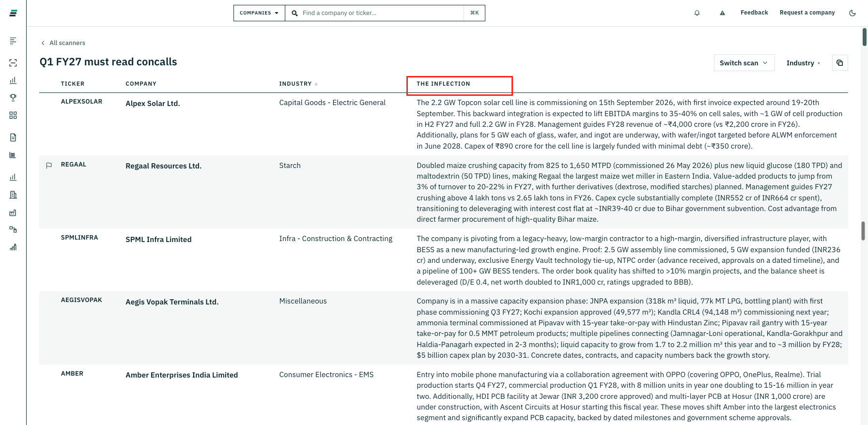The width and height of the screenshot is (868, 425).
Task: Open the office building icon in sidebar
Action: (13, 195)
